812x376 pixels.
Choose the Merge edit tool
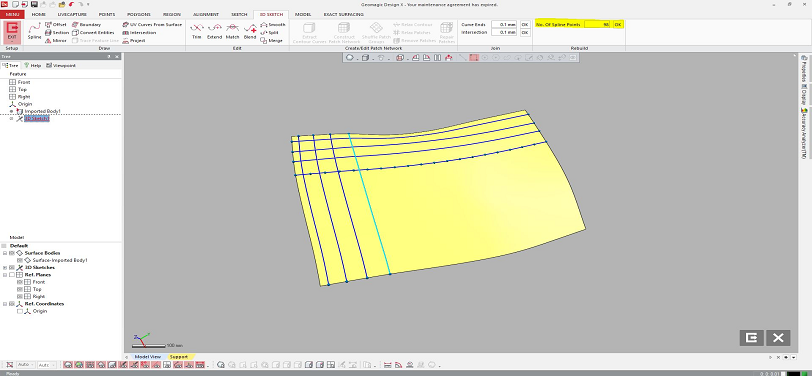(271, 40)
